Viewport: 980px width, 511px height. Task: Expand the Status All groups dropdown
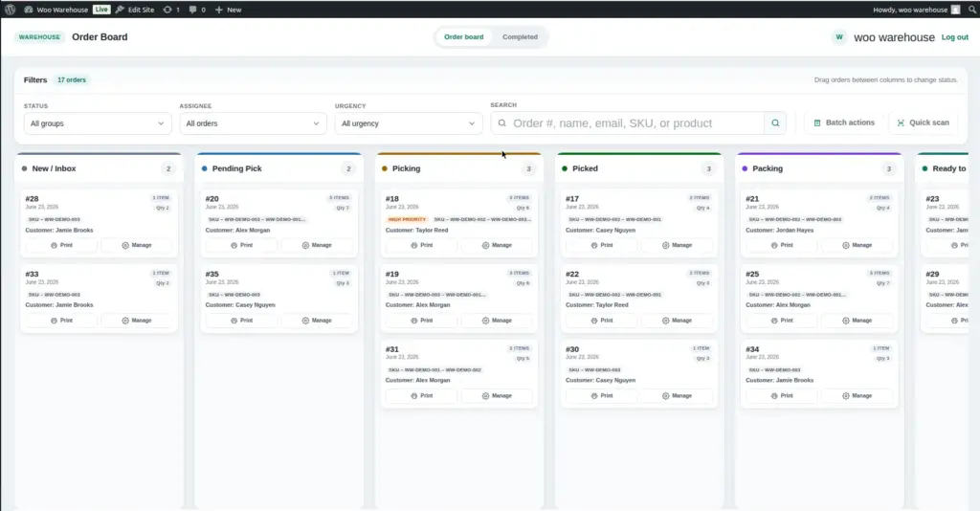tap(98, 123)
